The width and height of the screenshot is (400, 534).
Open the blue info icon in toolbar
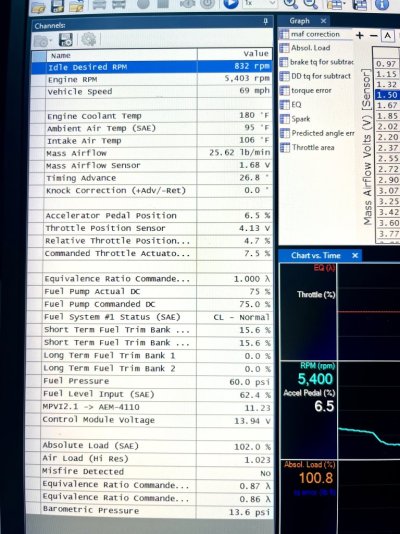tap(381, 4)
